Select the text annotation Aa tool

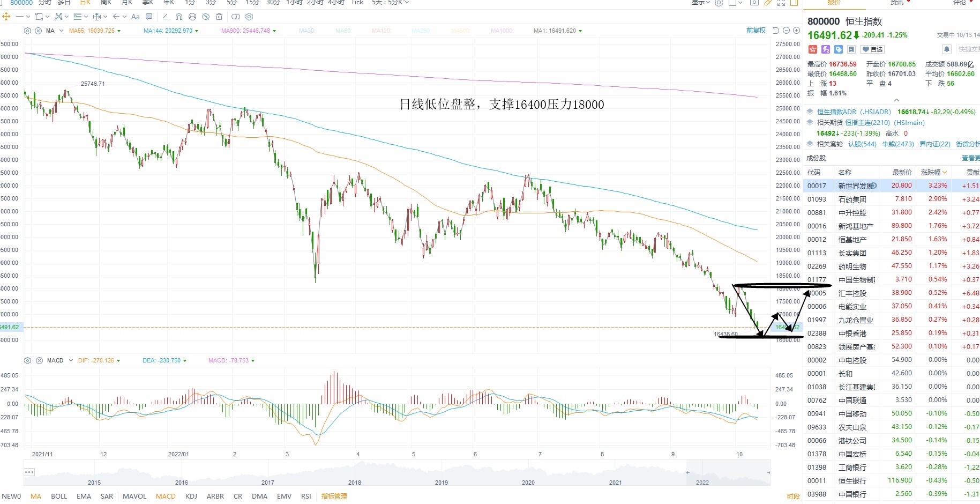(x=135, y=17)
